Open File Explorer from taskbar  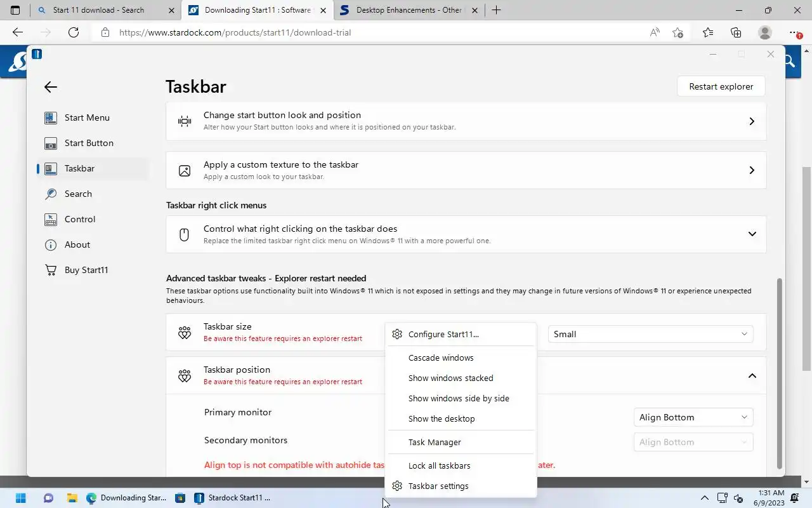point(72,498)
